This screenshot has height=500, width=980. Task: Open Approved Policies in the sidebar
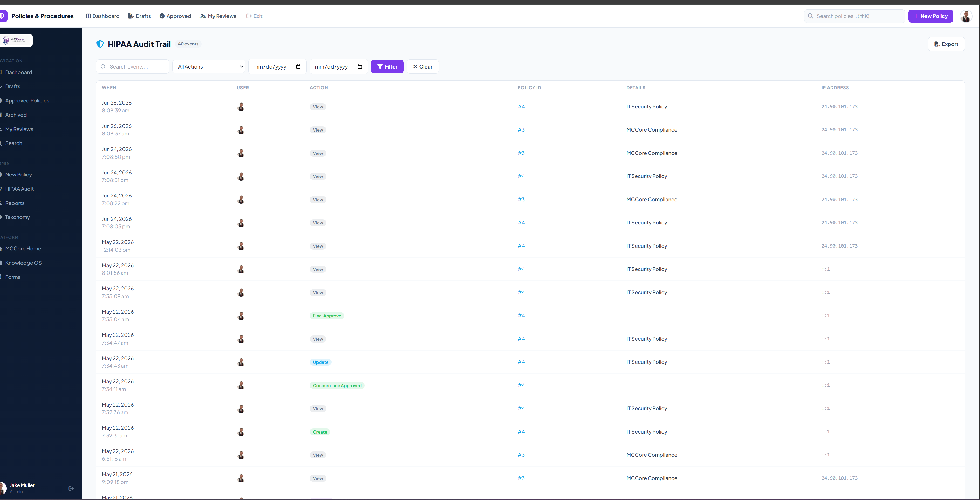[x=27, y=100]
